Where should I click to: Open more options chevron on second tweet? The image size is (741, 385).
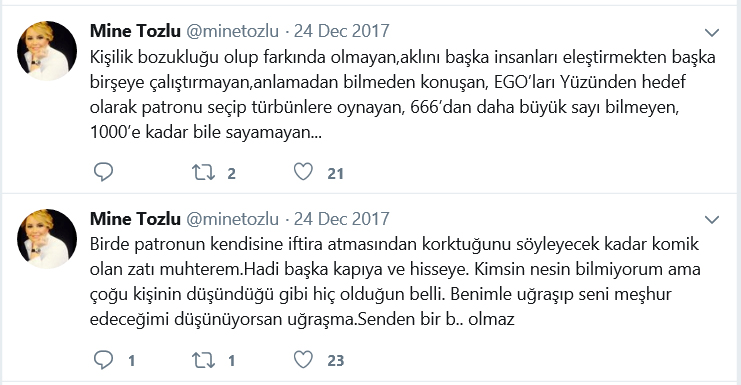point(712,220)
